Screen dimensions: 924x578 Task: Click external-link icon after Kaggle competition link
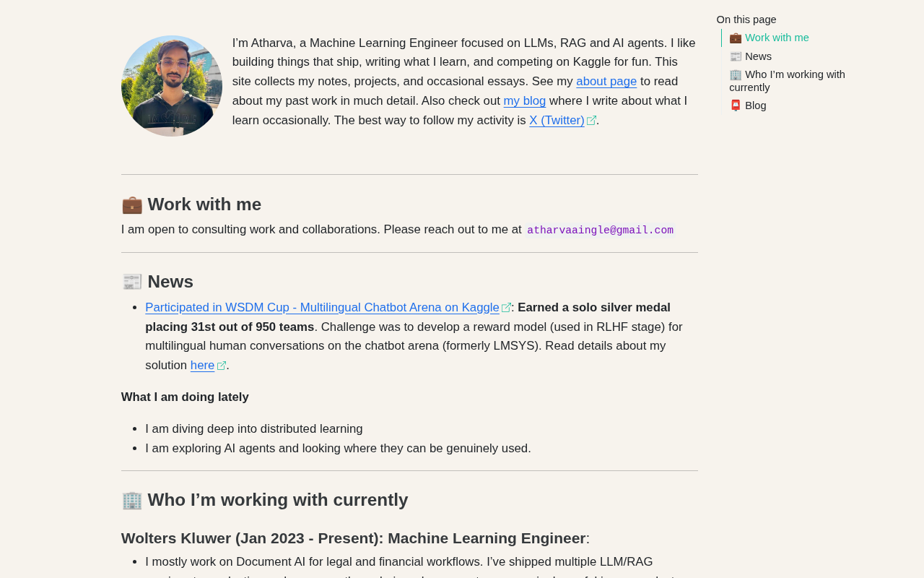506,308
